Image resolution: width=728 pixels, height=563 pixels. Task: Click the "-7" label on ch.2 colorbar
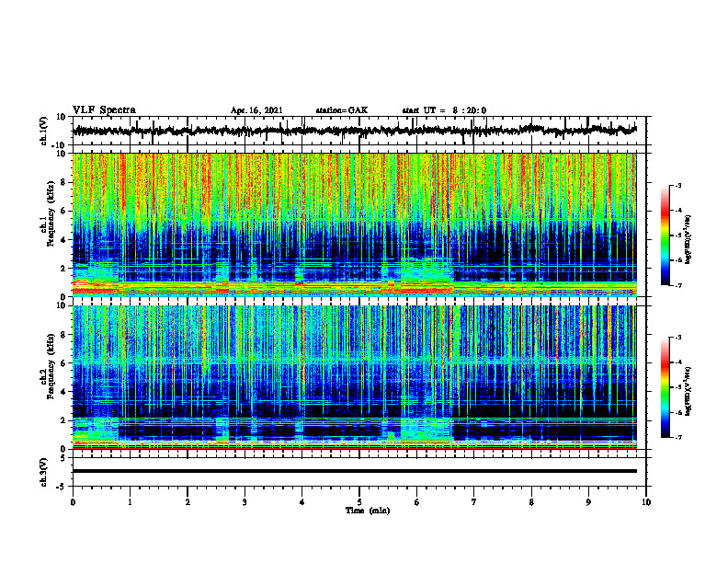678,437
